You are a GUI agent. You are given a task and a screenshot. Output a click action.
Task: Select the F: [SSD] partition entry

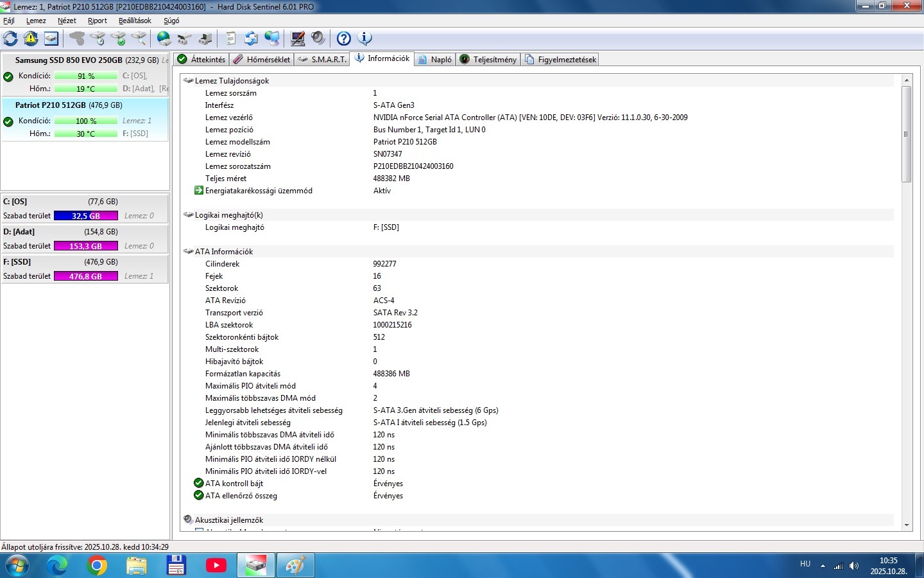click(85, 268)
